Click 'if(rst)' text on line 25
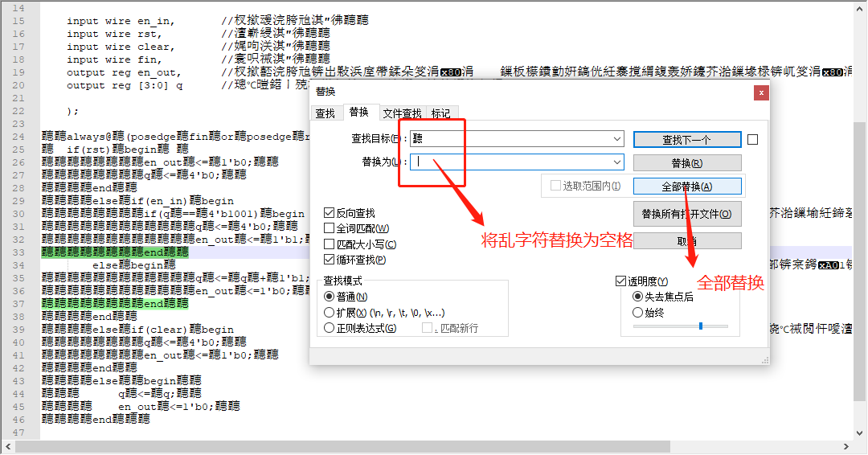Screen dimensions: 868x455 pos(89,150)
